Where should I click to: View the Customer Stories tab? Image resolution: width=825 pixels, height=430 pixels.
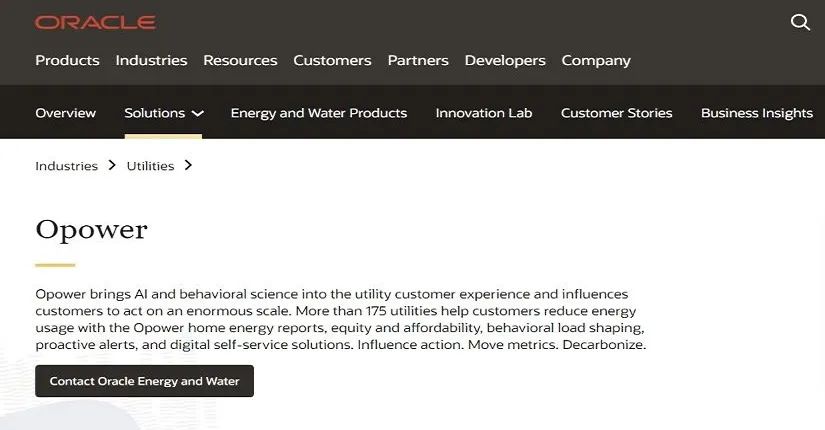(617, 113)
